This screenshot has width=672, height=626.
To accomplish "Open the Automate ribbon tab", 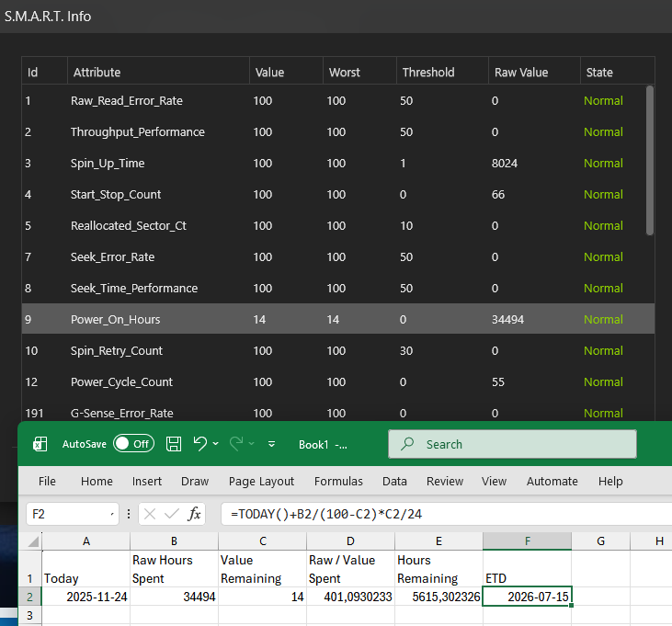I will (552, 481).
